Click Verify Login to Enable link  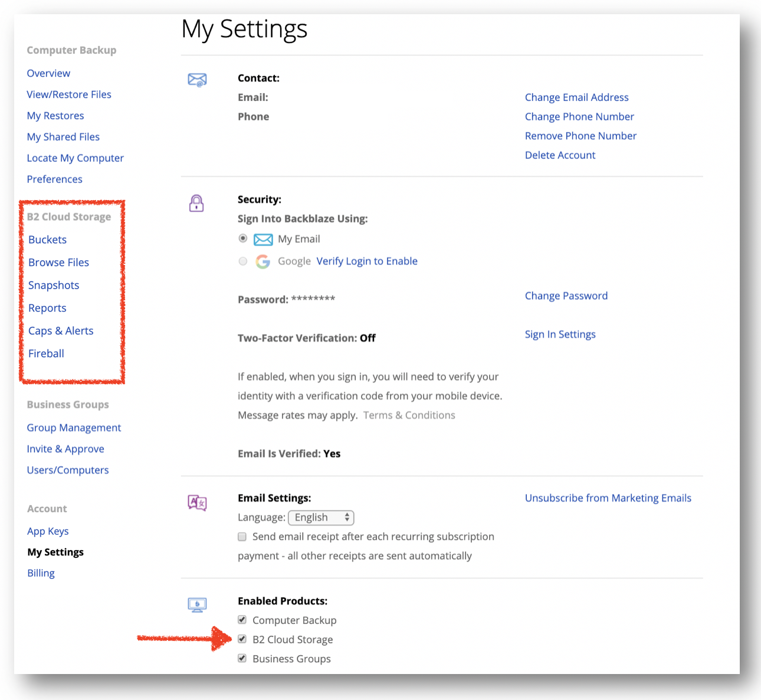(367, 261)
